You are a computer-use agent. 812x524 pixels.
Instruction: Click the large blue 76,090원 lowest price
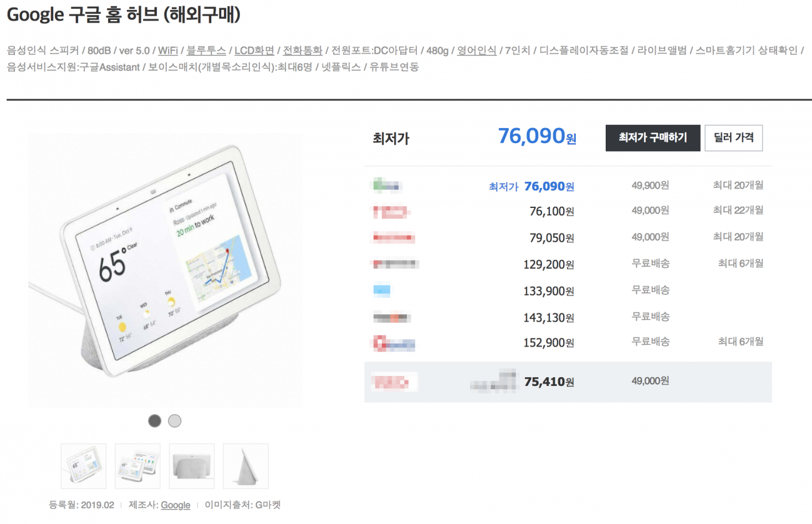tap(537, 136)
